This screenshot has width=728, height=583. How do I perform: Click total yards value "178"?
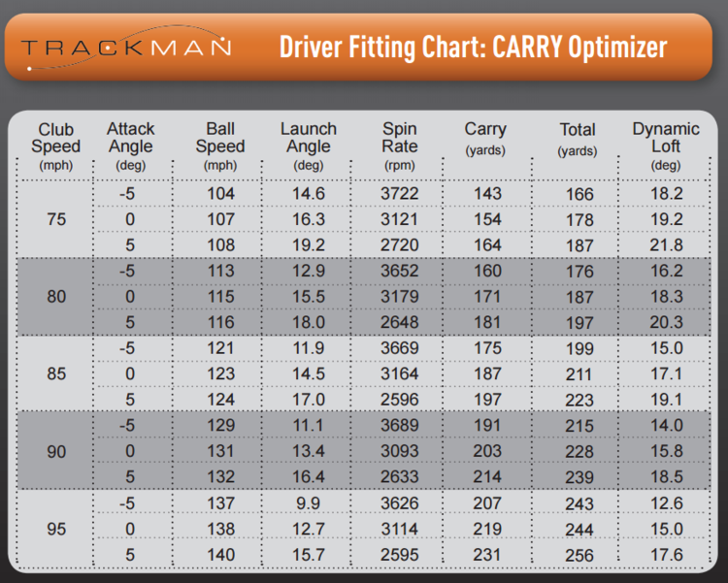[x=579, y=220]
